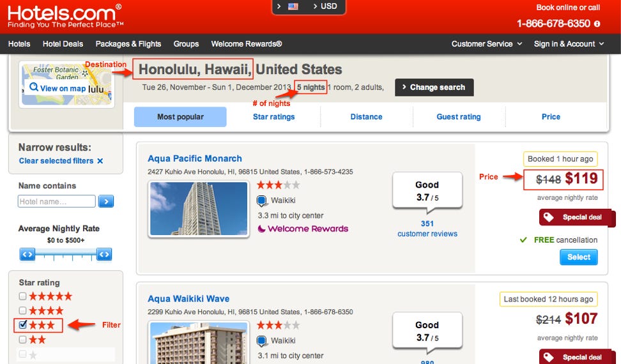Click the Hotels.com logo
This screenshot has width=621, height=364.
coord(65,16)
